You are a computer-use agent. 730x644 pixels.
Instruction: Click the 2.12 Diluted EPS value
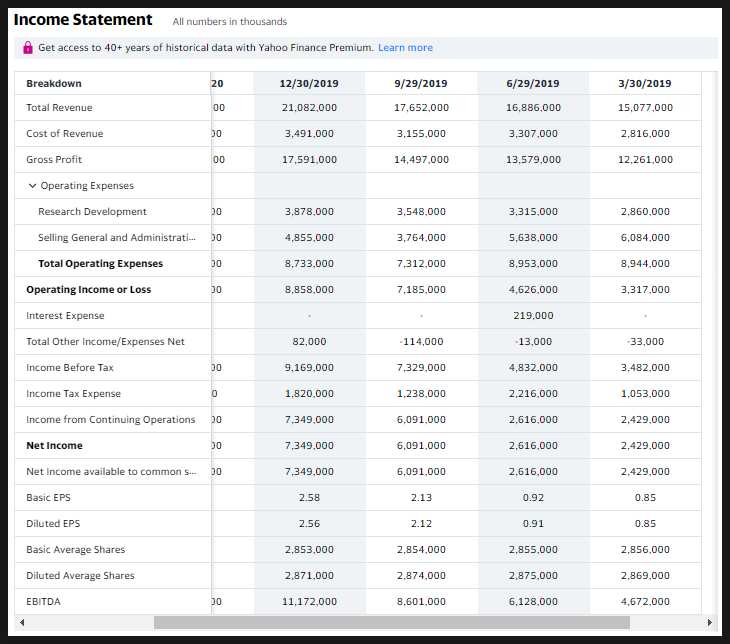click(421, 523)
